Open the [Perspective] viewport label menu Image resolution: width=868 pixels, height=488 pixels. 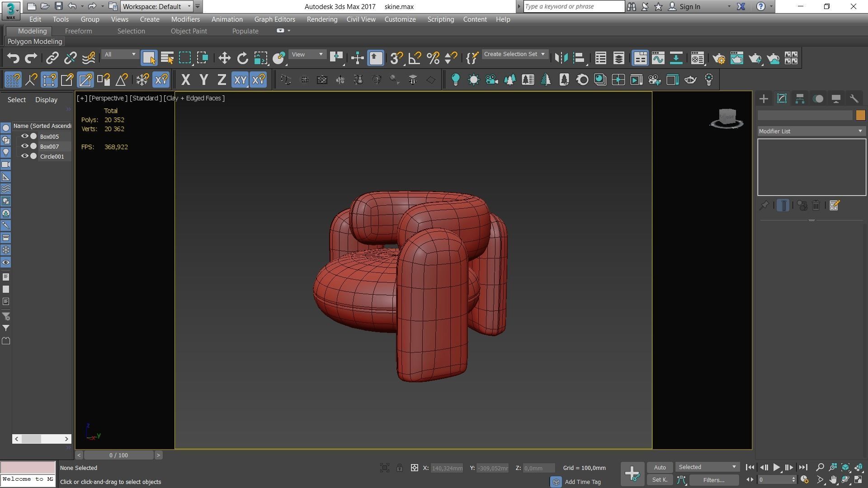tap(108, 98)
